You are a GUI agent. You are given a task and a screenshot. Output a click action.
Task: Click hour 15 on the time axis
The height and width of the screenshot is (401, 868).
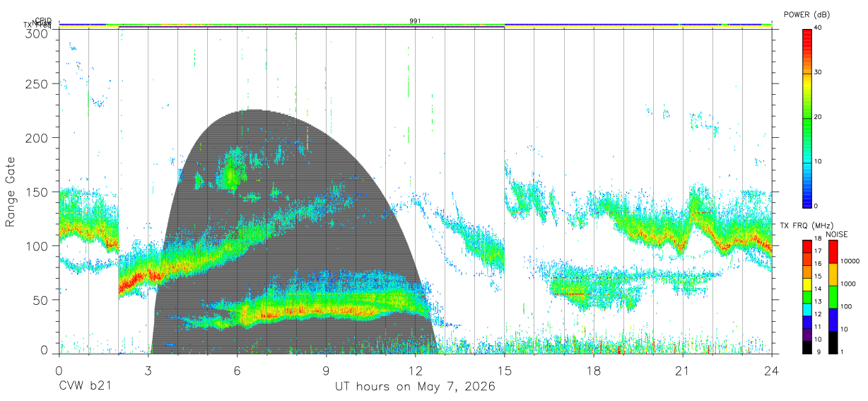(x=505, y=370)
